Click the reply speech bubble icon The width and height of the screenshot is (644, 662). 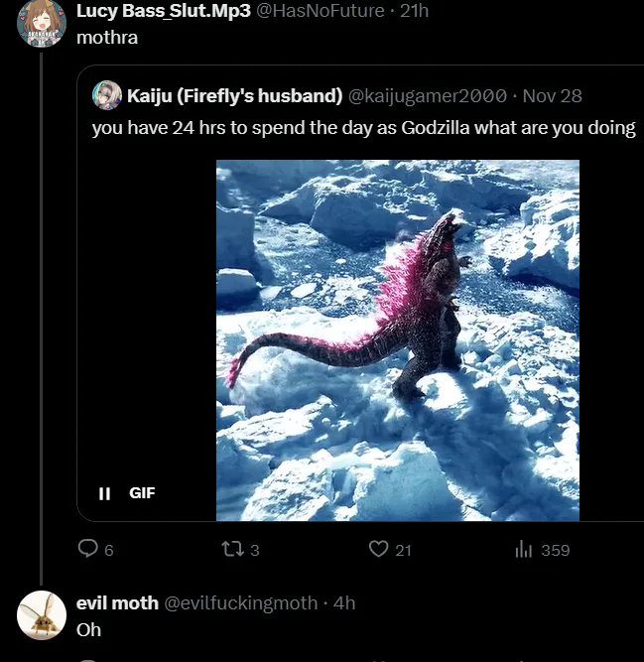88,549
